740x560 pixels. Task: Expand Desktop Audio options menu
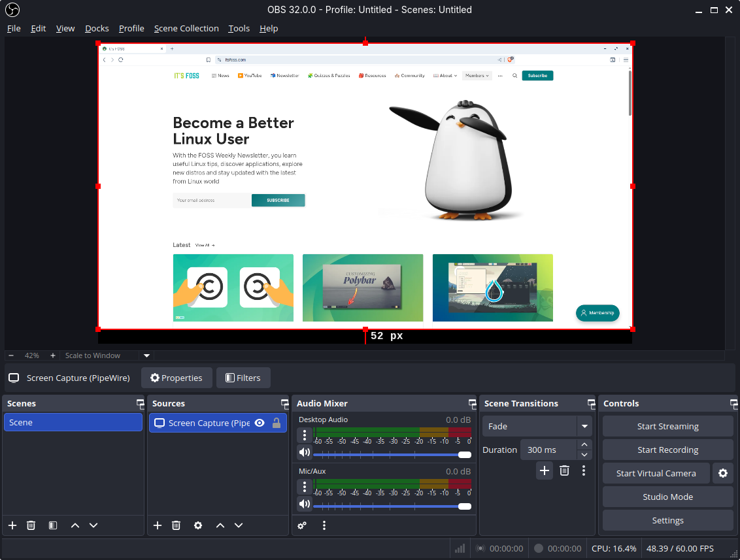point(304,435)
